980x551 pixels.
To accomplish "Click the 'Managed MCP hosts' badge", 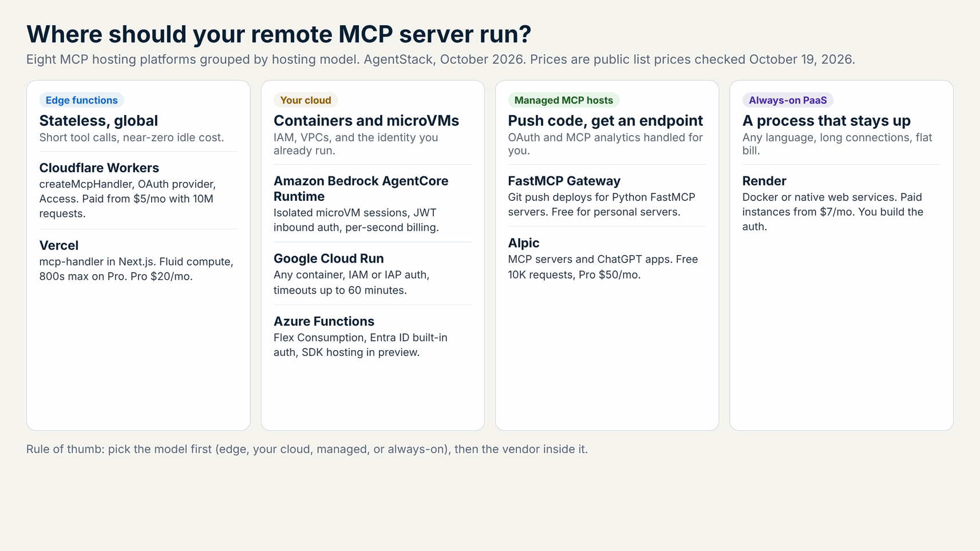I will point(563,100).
